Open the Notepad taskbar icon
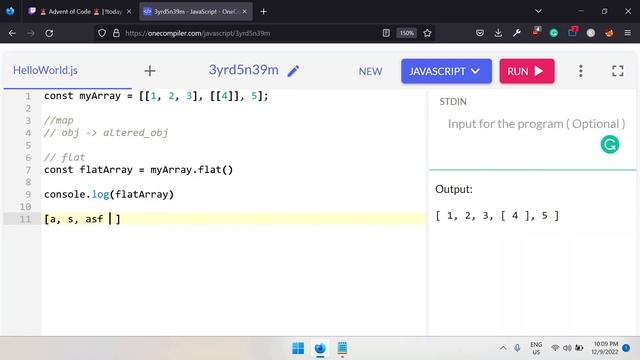The width and height of the screenshot is (640, 360). click(x=342, y=348)
